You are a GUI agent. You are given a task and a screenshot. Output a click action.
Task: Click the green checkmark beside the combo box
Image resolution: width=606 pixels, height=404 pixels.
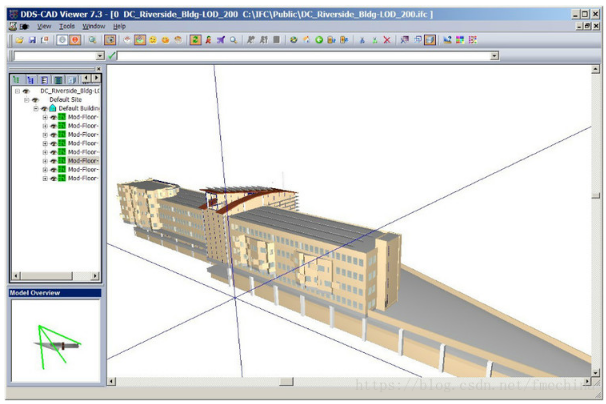112,56
